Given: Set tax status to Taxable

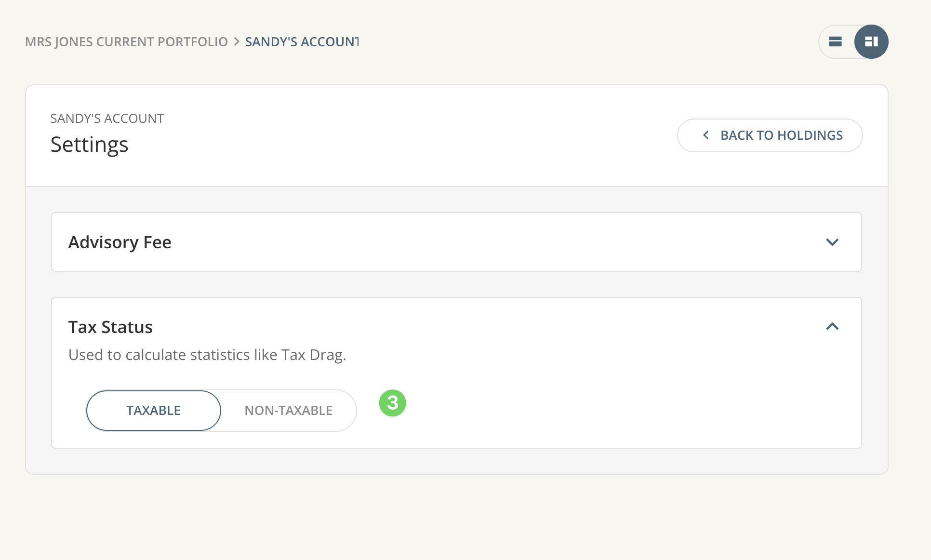Looking at the screenshot, I should [x=153, y=411].
